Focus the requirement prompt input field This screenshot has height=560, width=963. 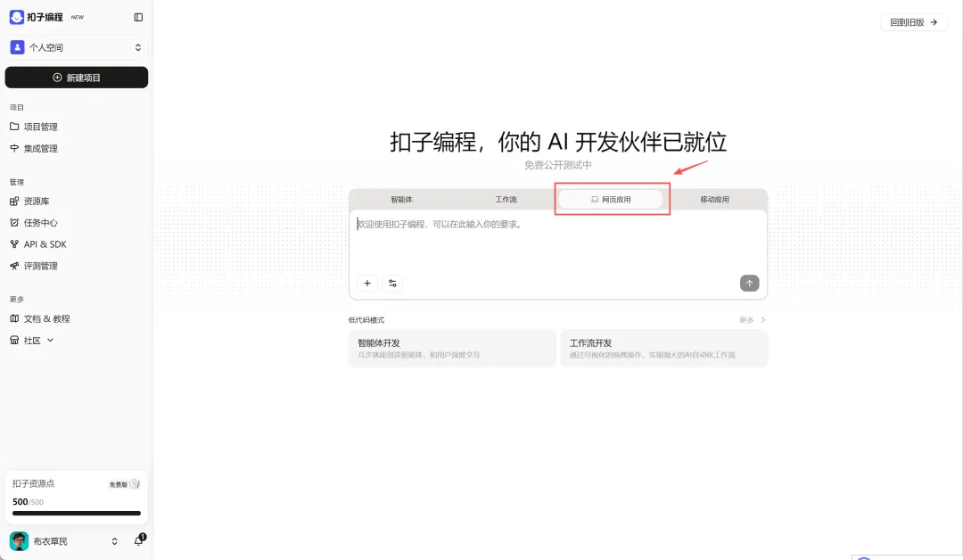pos(557,242)
